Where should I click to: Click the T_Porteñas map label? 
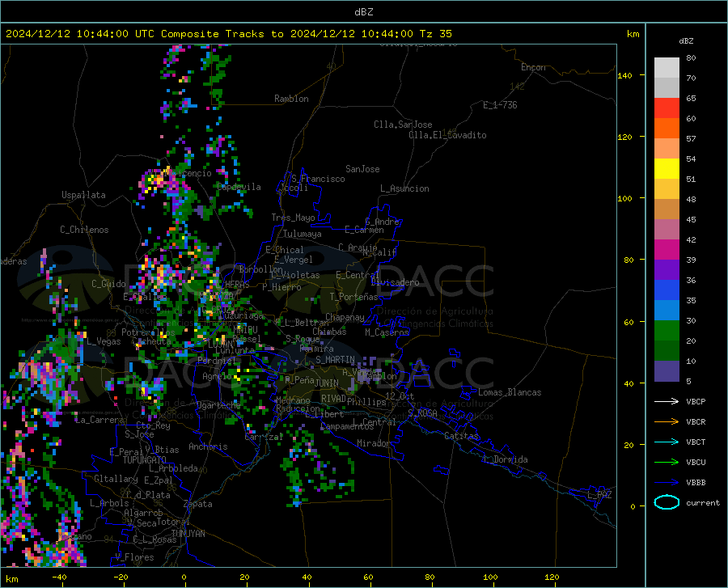353,297
